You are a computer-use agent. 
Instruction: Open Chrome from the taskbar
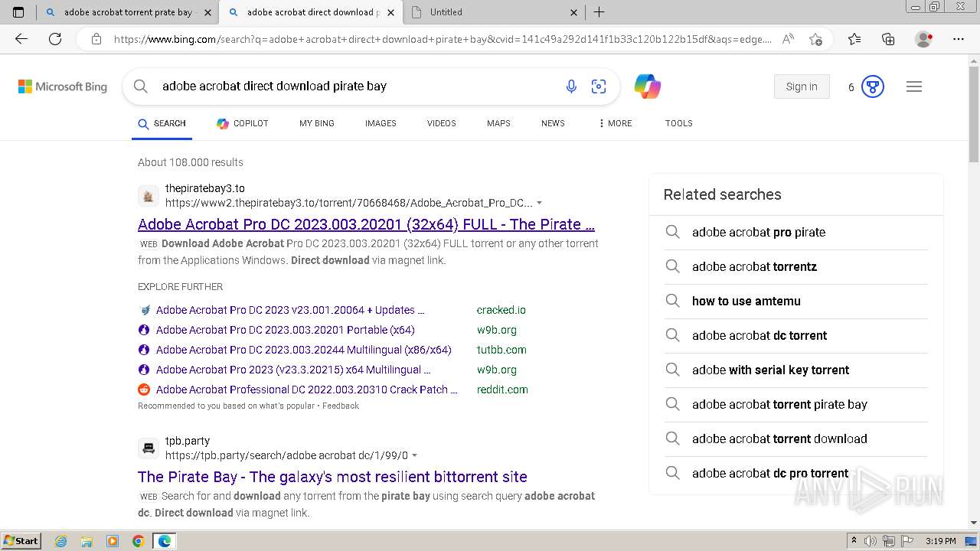click(138, 541)
